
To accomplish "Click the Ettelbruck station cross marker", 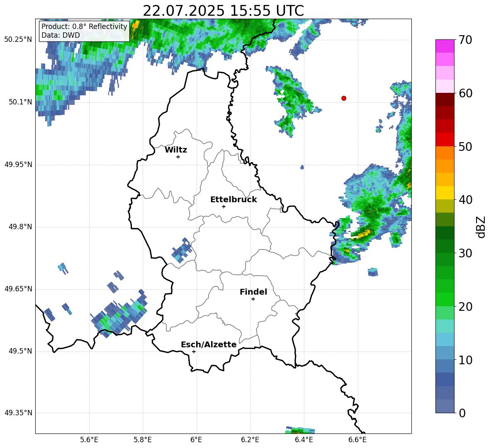I will 224,206.
